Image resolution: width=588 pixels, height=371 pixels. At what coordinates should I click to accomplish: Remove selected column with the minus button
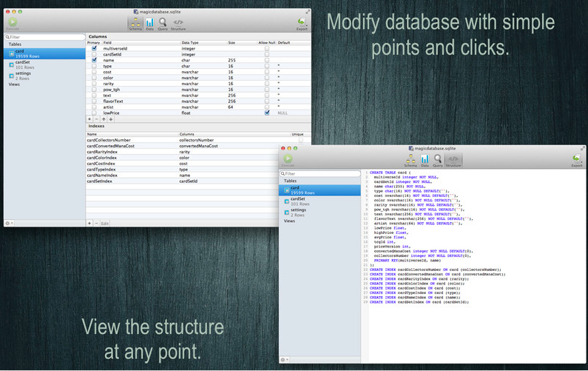click(96, 119)
